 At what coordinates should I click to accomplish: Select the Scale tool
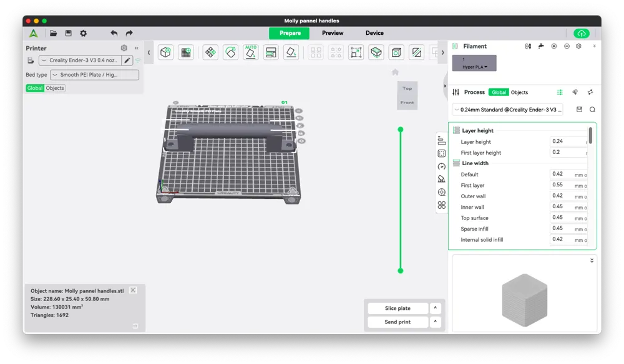(x=356, y=52)
